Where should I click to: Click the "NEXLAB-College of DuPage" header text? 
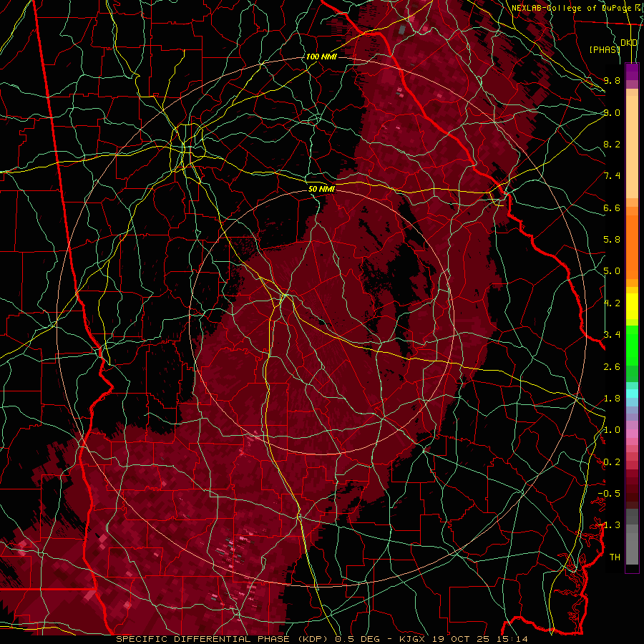coord(571,8)
